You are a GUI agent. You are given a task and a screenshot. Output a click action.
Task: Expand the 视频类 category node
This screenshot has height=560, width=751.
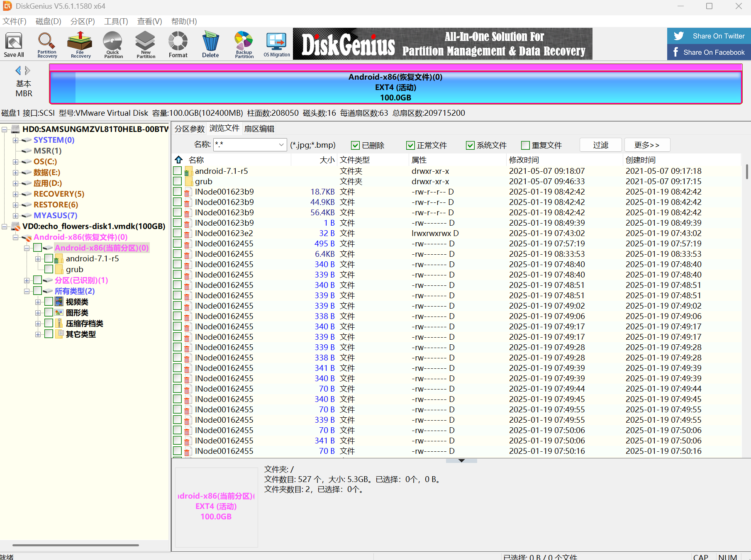click(38, 302)
